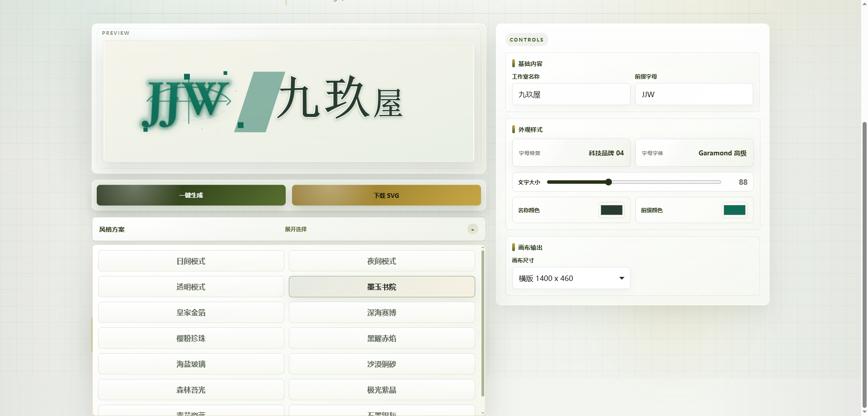Select the 海盐玻璃 style preset

(191, 364)
